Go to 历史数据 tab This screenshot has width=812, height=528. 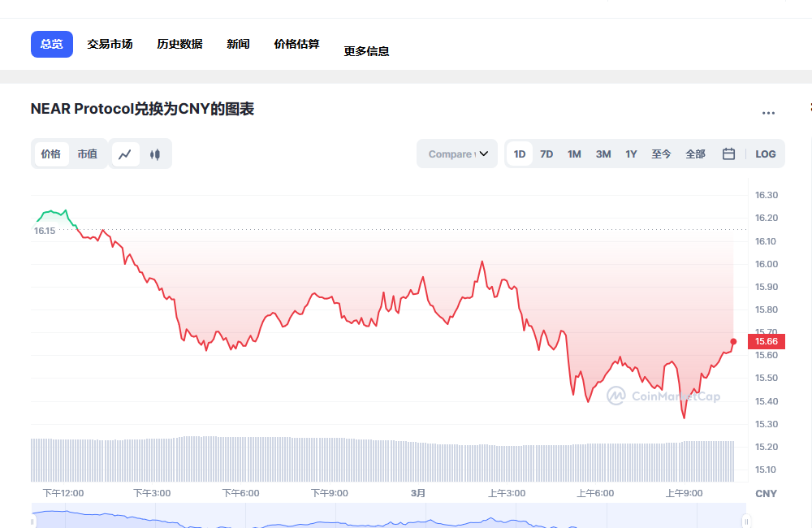pyautogui.click(x=179, y=44)
